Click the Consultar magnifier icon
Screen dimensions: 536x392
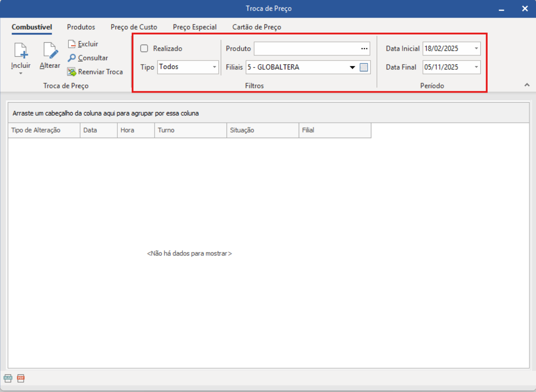[x=72, y=58]
